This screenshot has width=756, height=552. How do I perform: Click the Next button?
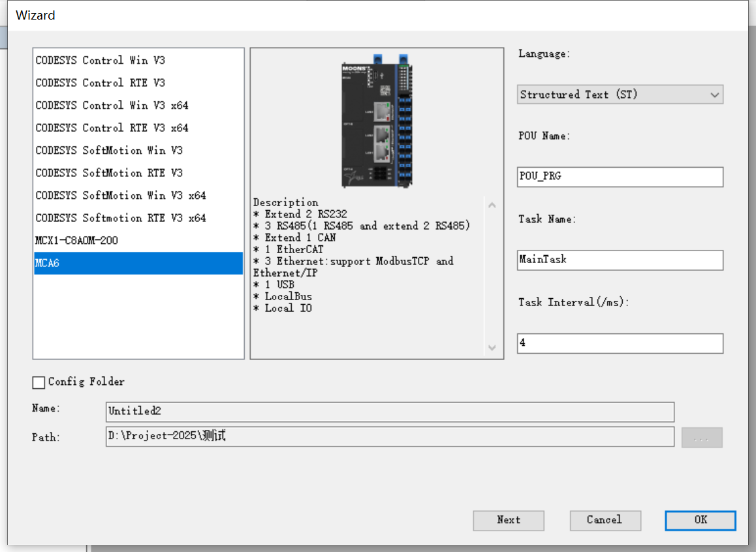(509, 521)
